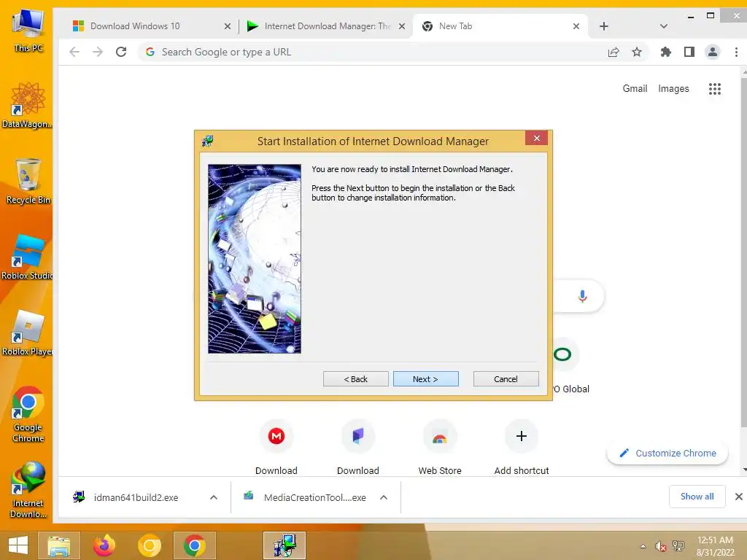747x560 pixels.
Task: Close the Internet Download Manager tab
Action: coord(402,26)
